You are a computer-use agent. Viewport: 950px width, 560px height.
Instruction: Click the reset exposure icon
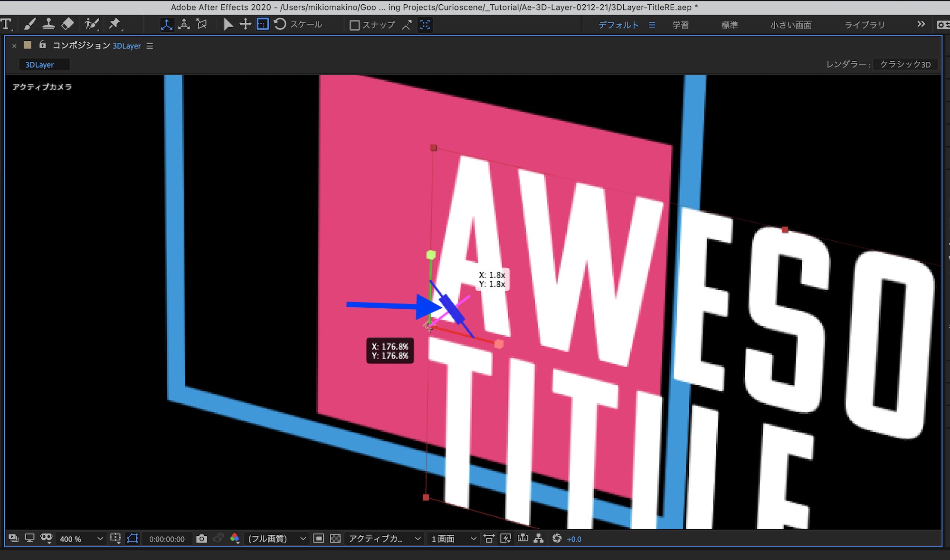pos(557,539)
